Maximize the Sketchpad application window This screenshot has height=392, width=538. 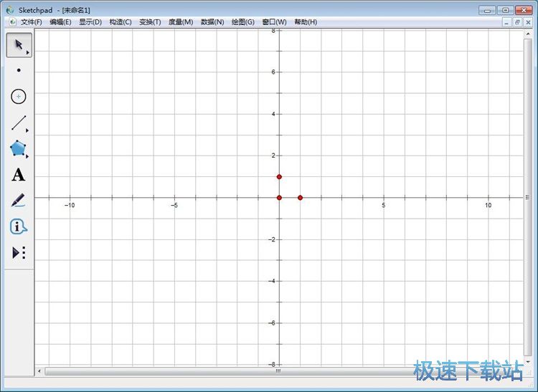click(x=506, y=10)
